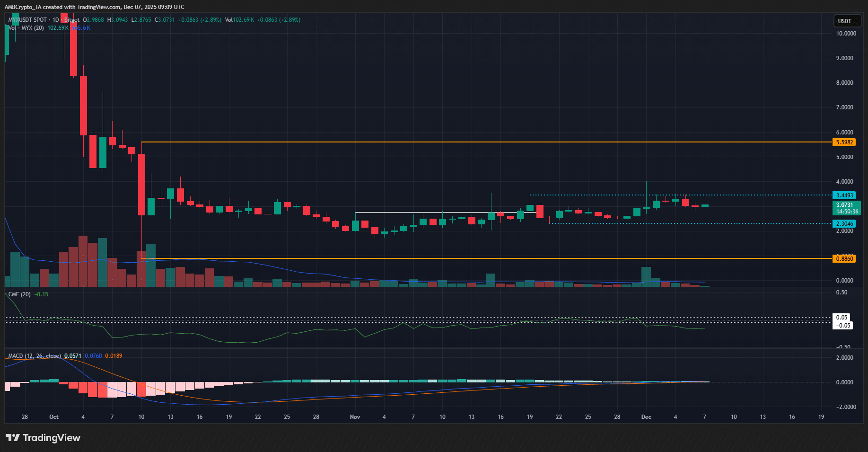The height and width of the screenshot is (452, 868).
Task: Select the CMF (20) indicator label
Action: [19, 294]
